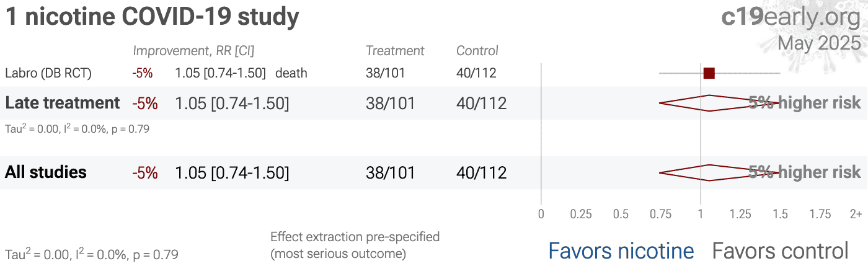Viewport: 868px width, 266px height.
Task: Click the 0.25 axis tick label
Action: tap(581, 214)
